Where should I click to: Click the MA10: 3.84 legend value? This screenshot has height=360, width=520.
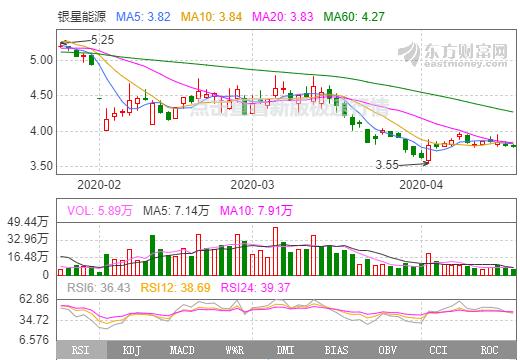[x=211, y=17]
